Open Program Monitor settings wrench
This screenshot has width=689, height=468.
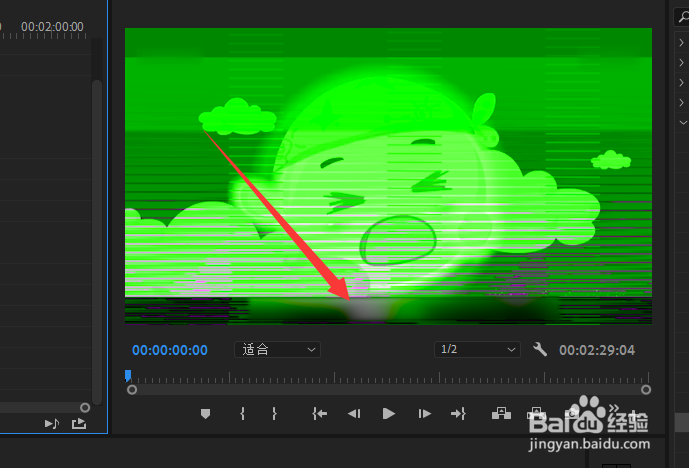540,350
